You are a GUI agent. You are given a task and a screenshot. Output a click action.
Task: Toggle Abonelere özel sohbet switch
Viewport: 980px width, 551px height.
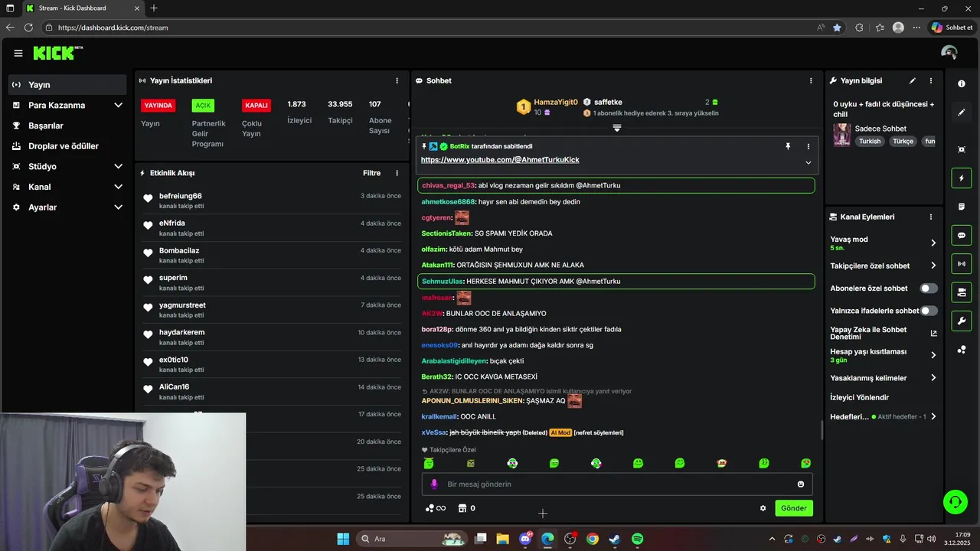pyautogui.click(x=929, y=289)
